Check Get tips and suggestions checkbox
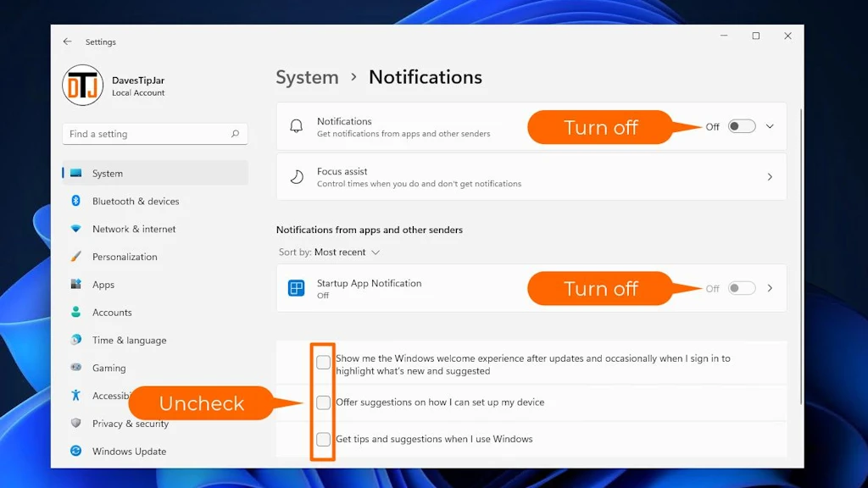The height and width of the screenshot is (488, 868). pos(323,440)
